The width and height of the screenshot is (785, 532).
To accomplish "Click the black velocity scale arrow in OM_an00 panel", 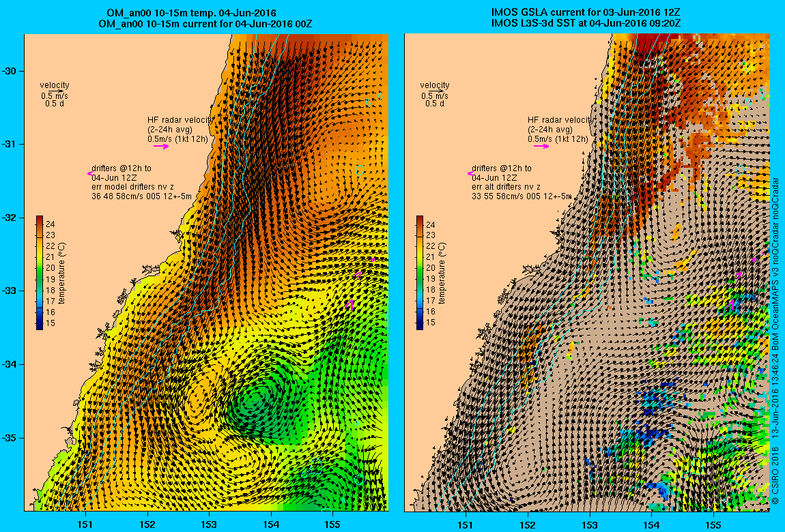I will click(56, 91).
